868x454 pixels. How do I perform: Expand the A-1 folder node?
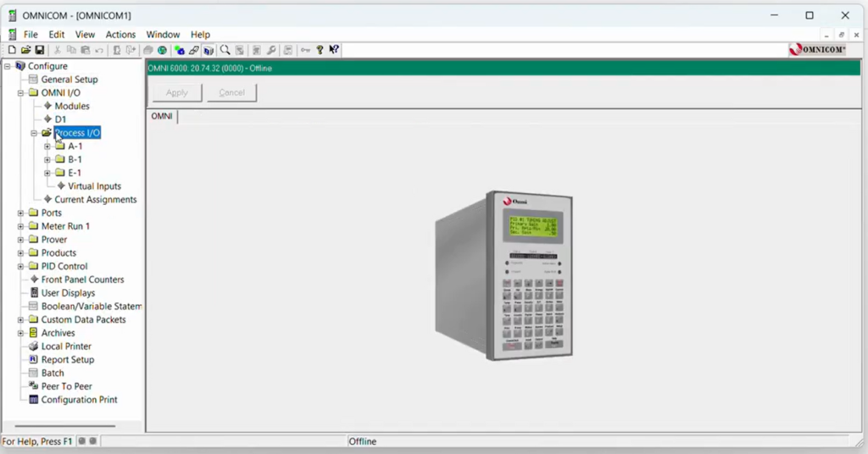coord(47,147)
